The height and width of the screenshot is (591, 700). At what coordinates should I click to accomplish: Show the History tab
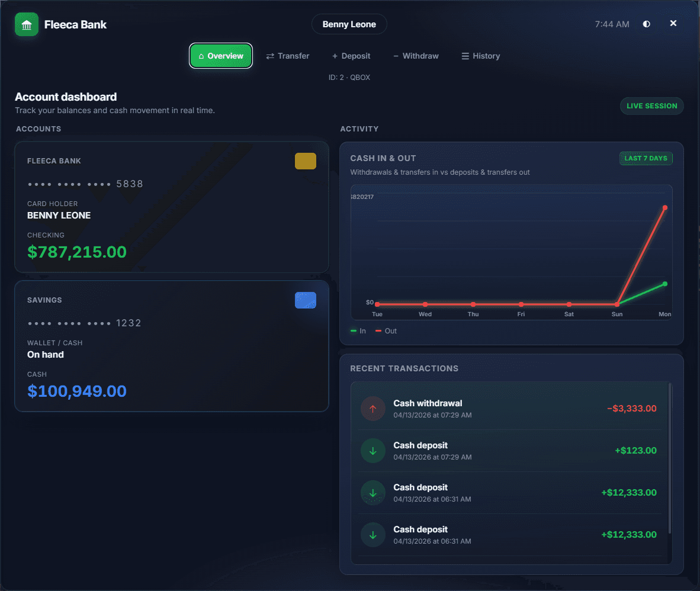coord(481,56)
